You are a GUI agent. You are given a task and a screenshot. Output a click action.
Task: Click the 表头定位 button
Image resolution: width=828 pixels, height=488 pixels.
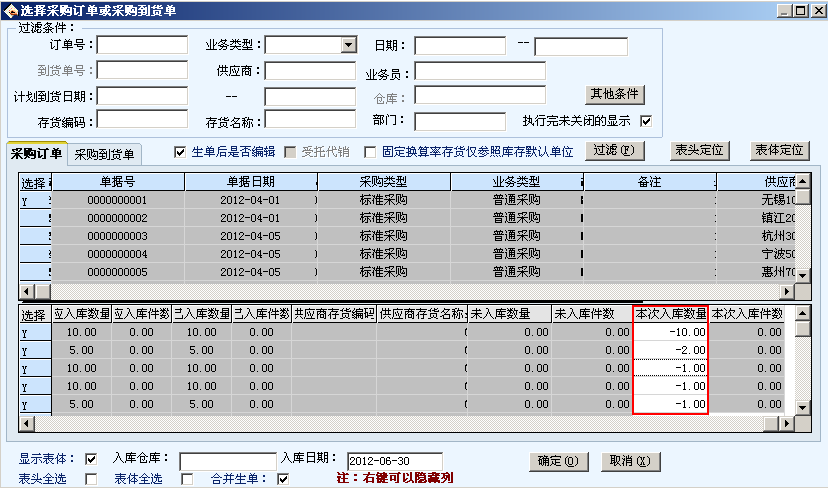click(x=699, y=150)
